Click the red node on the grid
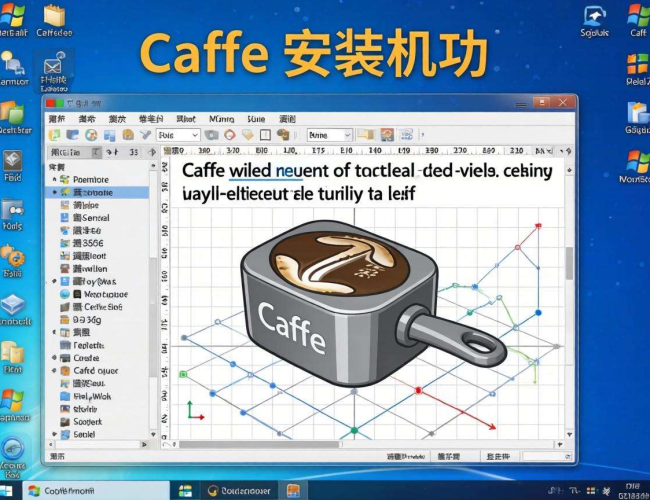The image size is (650, 500). tap(418, 391)
